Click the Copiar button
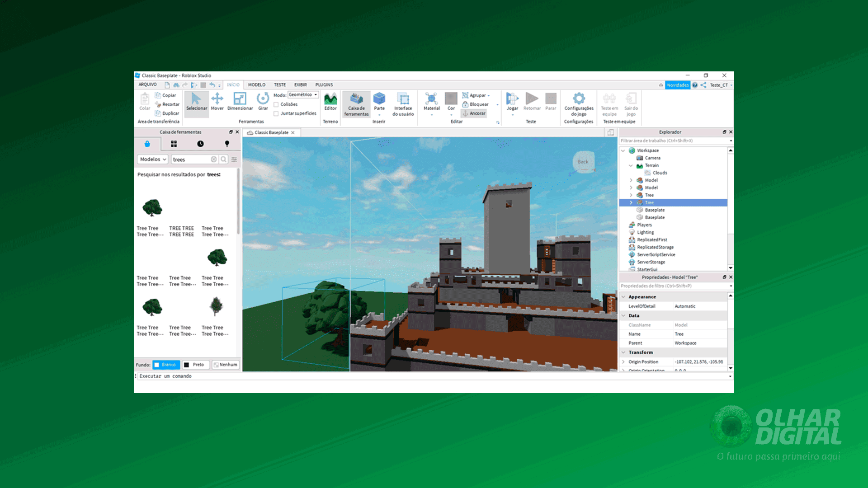868x488 pixels. (165, 95)
